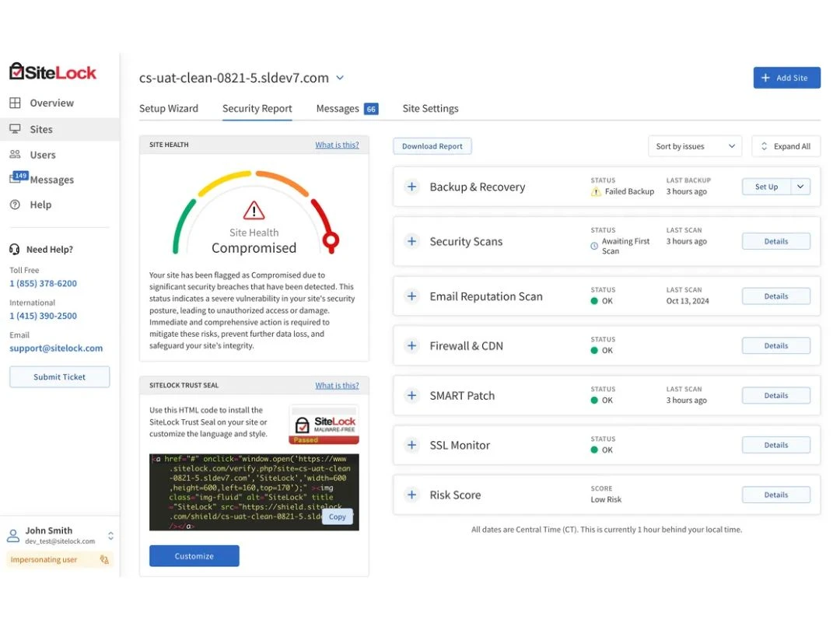Click the Need Help headset icon
840x630 pixels.
[15, 249]
